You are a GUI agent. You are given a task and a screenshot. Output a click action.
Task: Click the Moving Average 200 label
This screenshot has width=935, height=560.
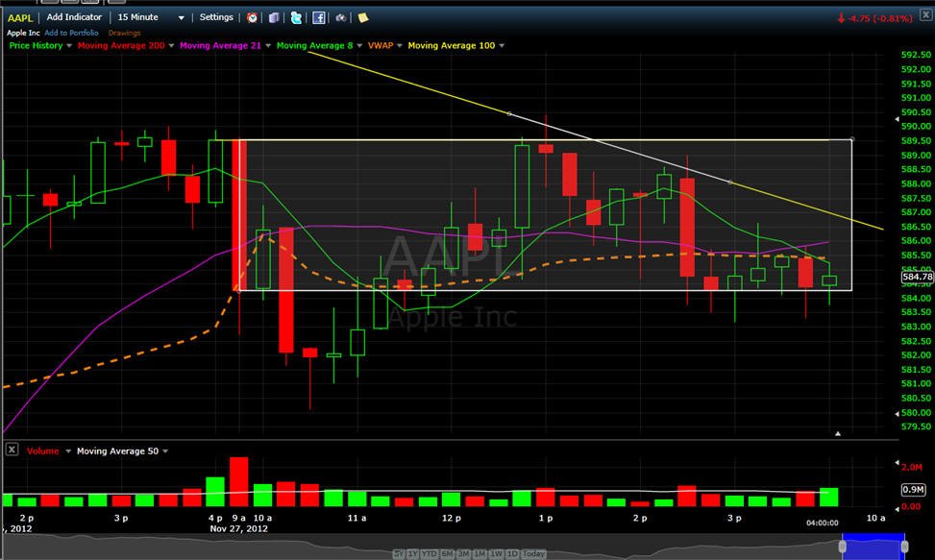click(121, 45)
